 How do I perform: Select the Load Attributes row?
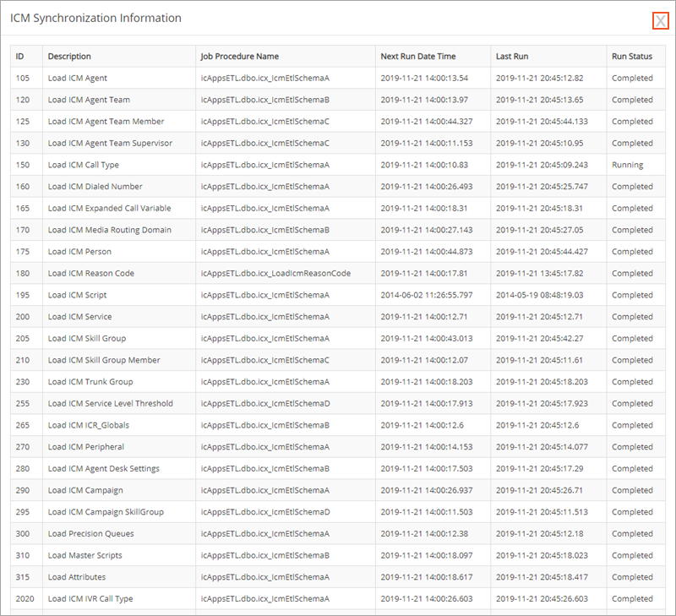[x=338, y=577]
